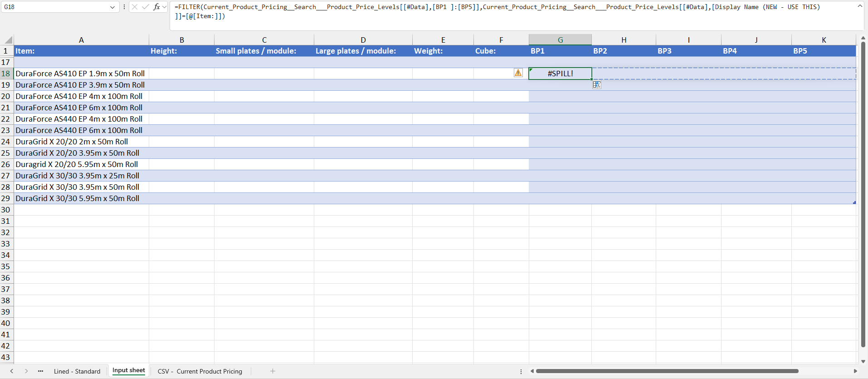Click the Quick Analysis icon below G18
This screenshot has width=868, height=379.
point(597,84)
